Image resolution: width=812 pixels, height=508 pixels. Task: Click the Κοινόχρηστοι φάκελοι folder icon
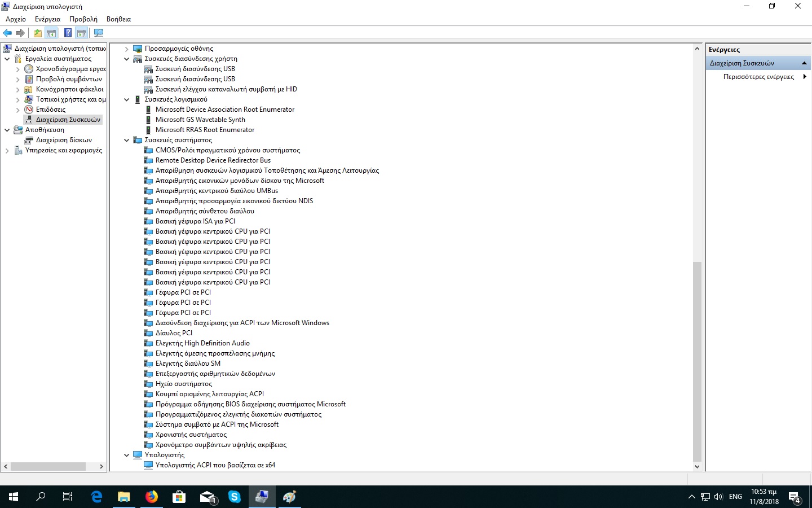tap(29, 89)
